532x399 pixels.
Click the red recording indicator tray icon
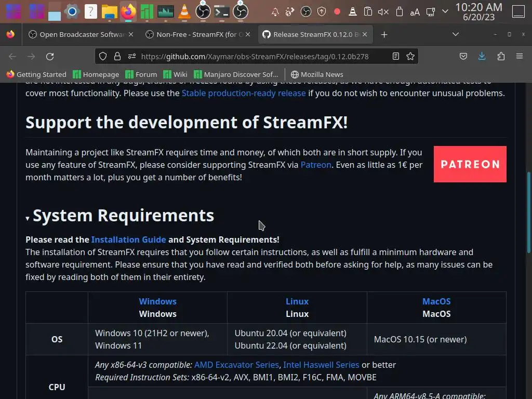point(337,12)
